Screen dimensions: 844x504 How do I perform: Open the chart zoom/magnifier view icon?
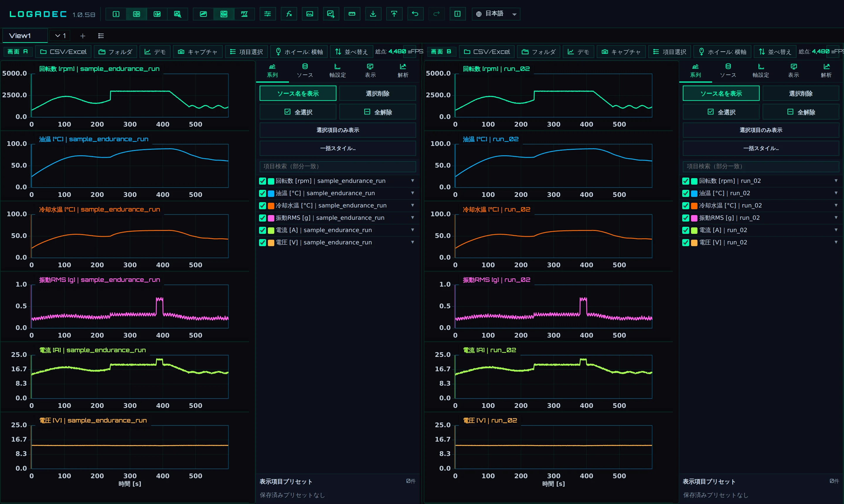177,14
